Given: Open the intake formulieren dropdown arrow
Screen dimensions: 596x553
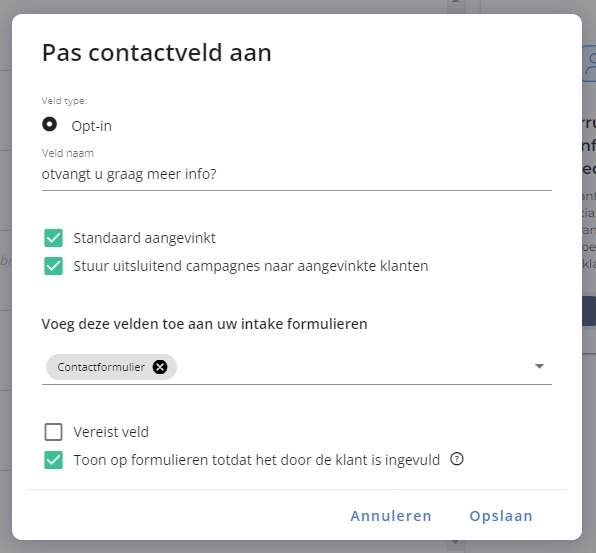Looking at the screenshot, I should click(539, 366).
